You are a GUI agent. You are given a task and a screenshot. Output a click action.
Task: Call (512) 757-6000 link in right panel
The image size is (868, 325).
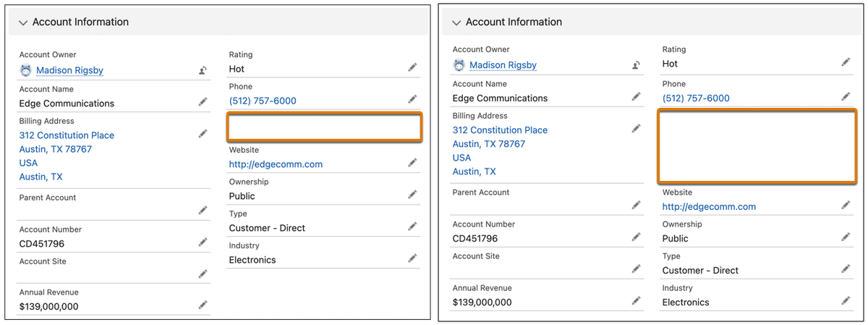[x=696, y=98]
